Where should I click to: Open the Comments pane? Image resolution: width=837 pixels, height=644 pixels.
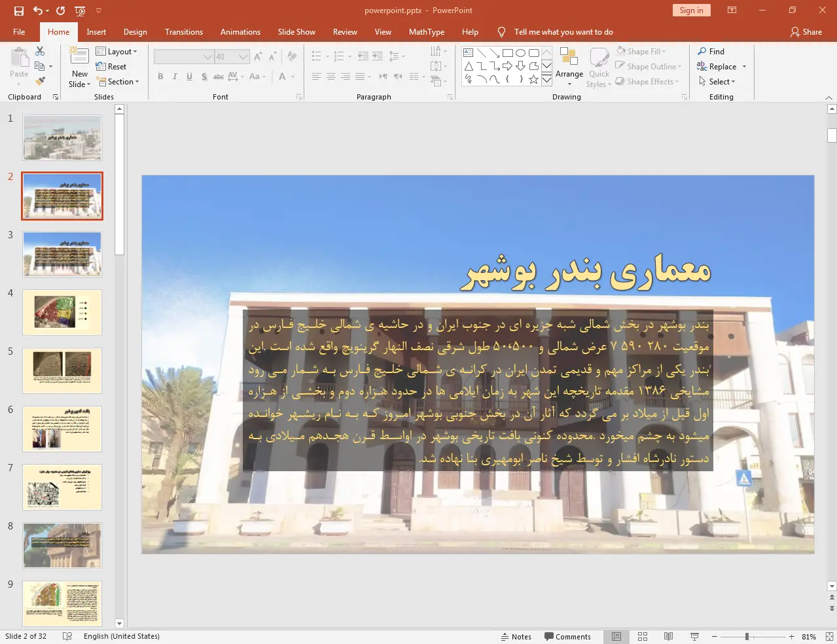(567, 636)
